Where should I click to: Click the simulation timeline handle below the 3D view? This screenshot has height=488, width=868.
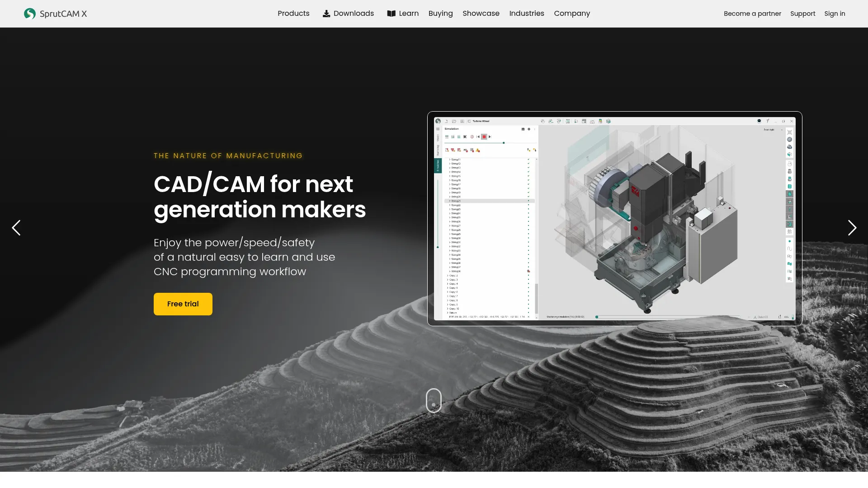597,317
